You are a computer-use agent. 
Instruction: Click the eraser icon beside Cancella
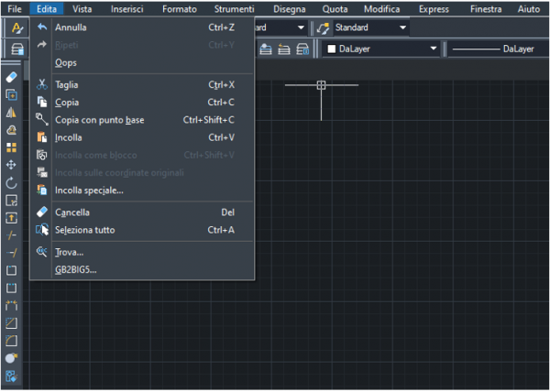pos(42,212)
